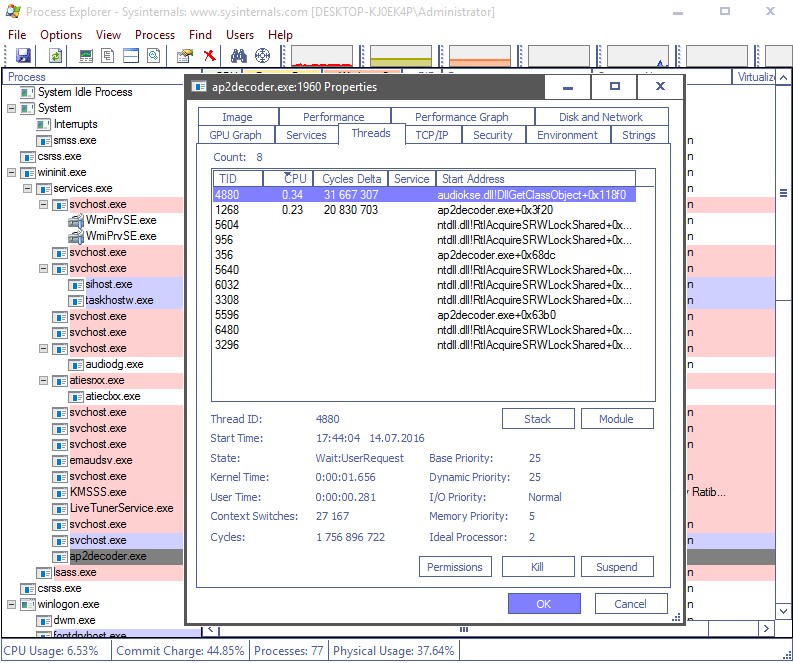The image size is (793, 663).
Task: Switch to the Strings tab
Action: point(639,135)
